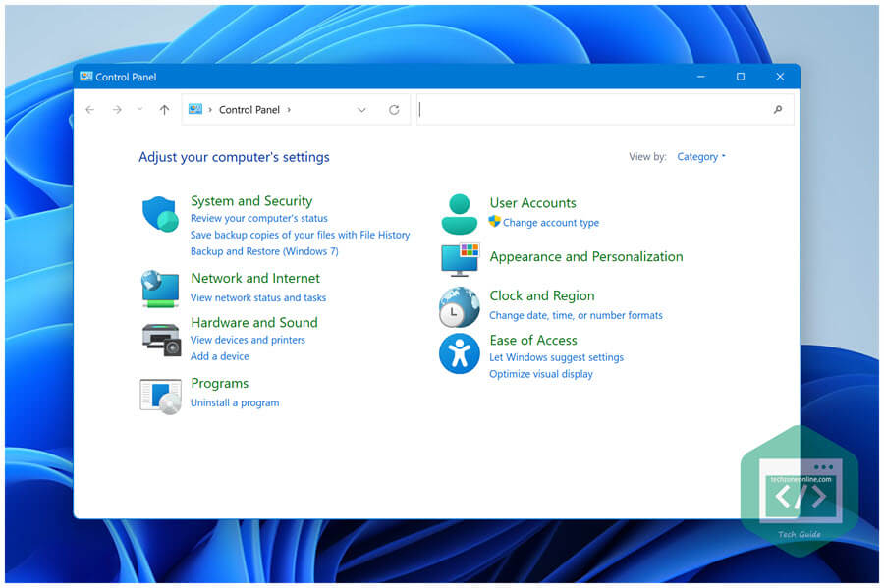Open Clock and Region category

pos(542,296)
